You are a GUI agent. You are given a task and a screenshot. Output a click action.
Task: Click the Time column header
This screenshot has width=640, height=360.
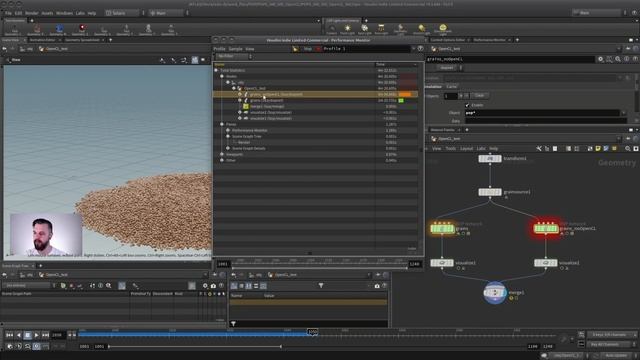[397, 64]
